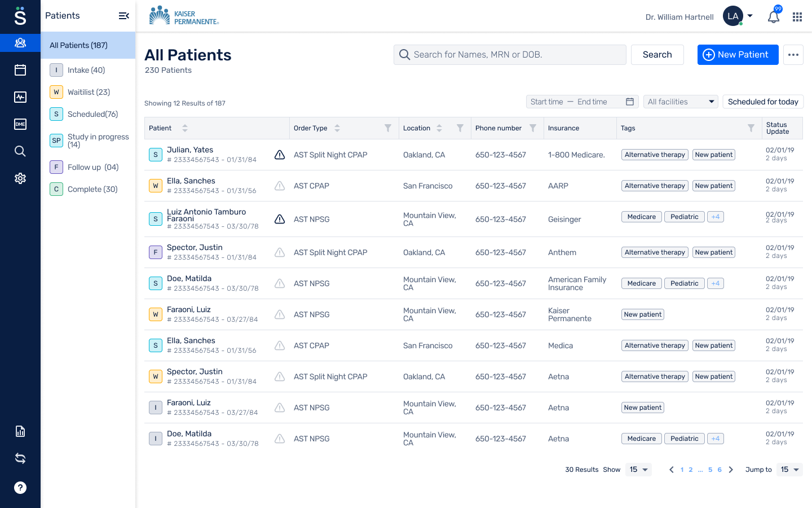Open the Patients section in the sidebar
The image size is (812, 508).
click(x=20, y=42)
